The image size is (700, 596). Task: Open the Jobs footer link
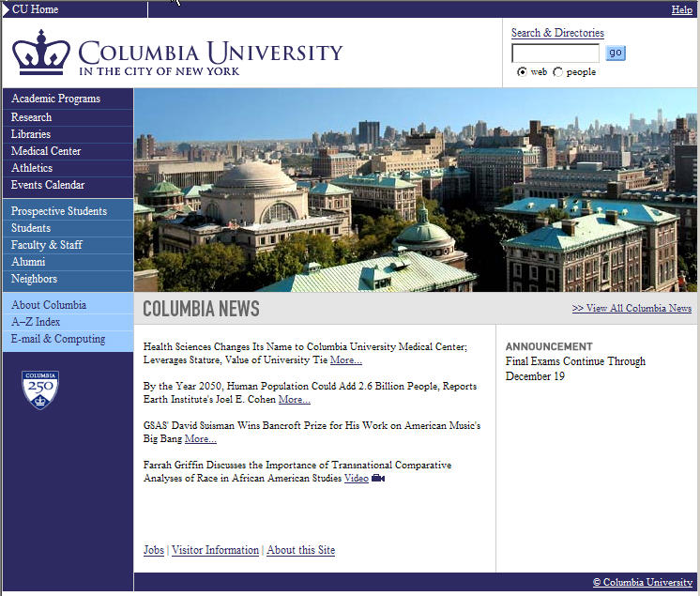click(154, 550)
